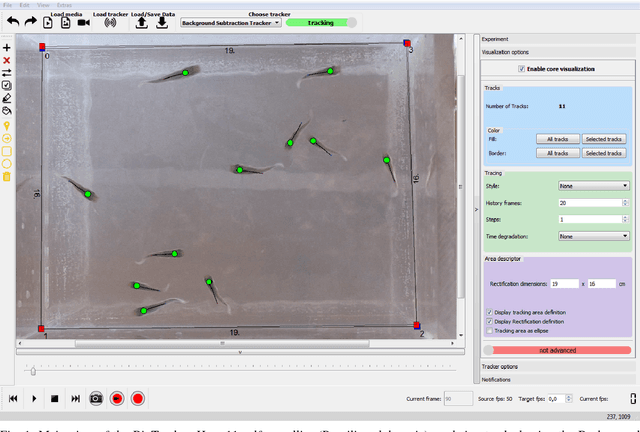Open the Background Subtraction Tracker dropdown
Screen dimensions: 640x432
coord(228,22)
